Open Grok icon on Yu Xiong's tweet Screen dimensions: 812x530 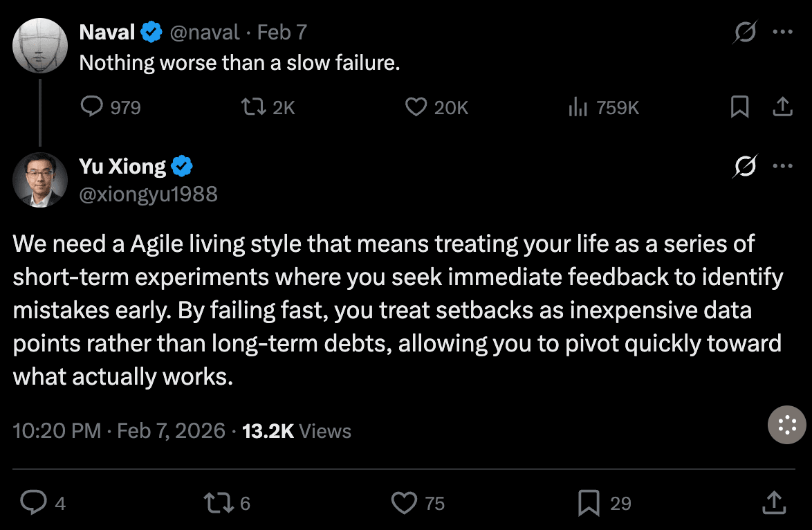(x=745, y=167)
